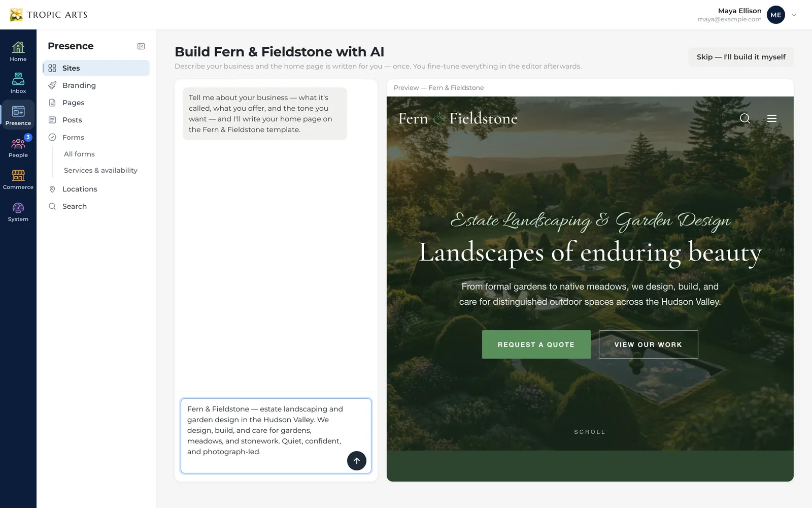812x508 pixels.
Task: Click Request a Quote in preview
Action: point(536,344)
